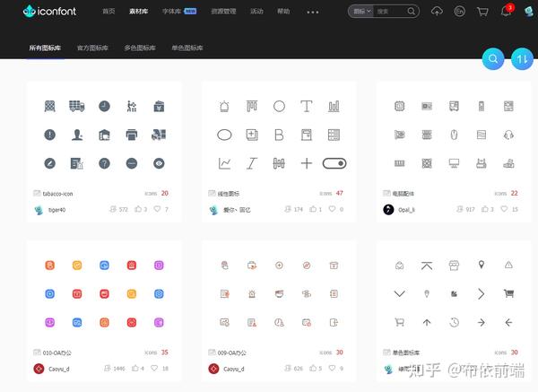The height and width of the screenshot is (392, 538).
Task: Open the 010-OA办公 library title
Action: click(x=57, y=353)
